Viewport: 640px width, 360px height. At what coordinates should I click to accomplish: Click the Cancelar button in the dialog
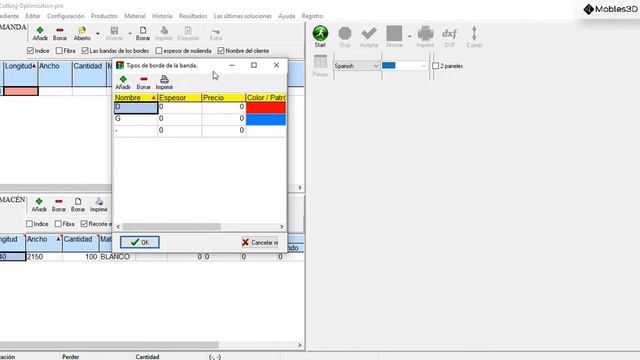click(x=260, y=242)
